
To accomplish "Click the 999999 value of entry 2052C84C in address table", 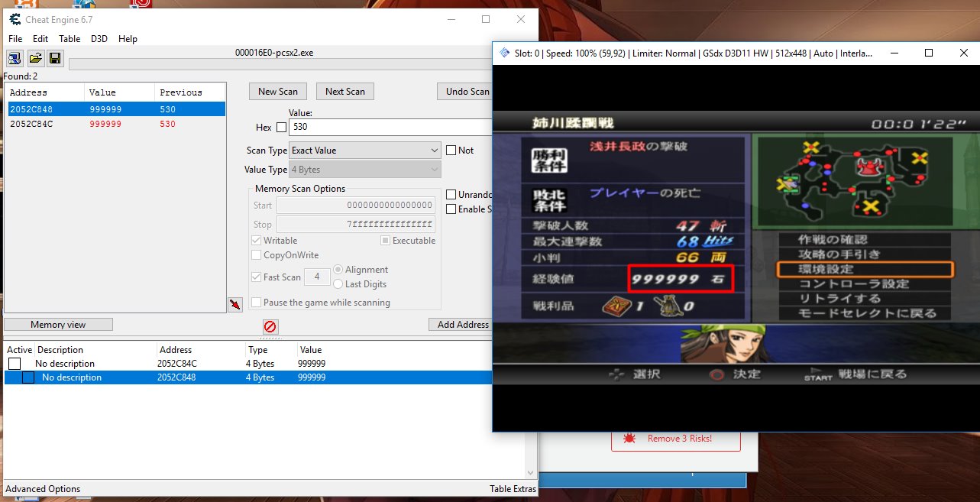I will [312, 364].
